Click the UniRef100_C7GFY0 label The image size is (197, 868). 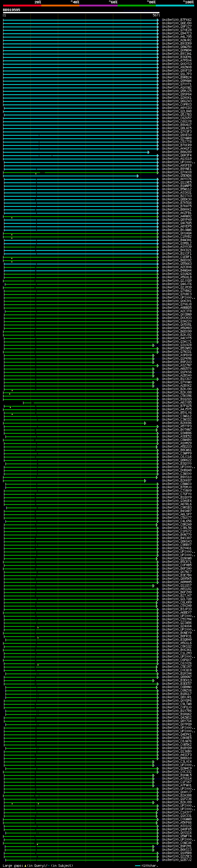click(x=176, y=494)
